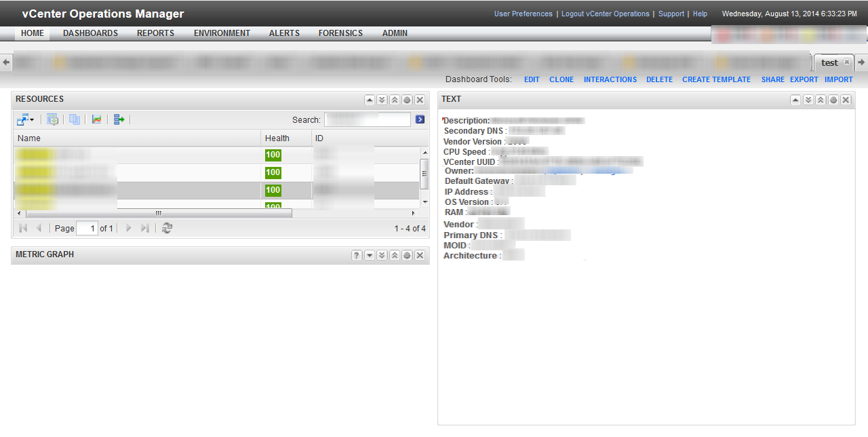Viewport: 868px width, 437px height.
Task: Open the Metric Graph options dropdown triangle
Action: (369, 255)
